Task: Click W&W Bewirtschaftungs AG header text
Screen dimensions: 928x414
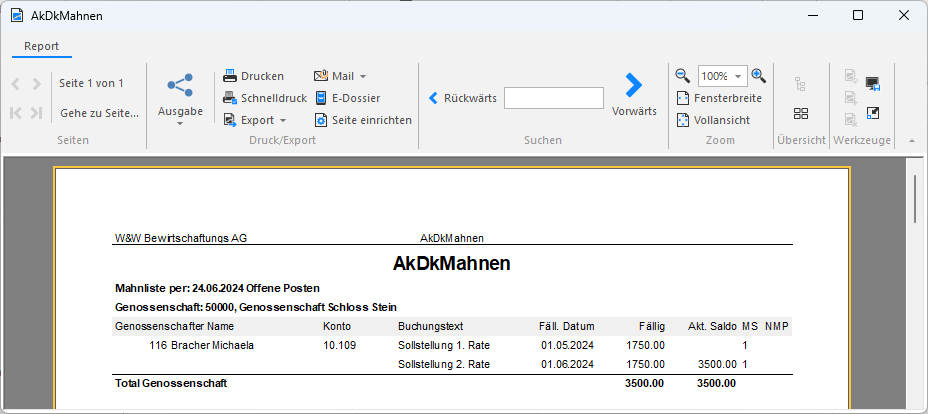Action: coord(181,238)
